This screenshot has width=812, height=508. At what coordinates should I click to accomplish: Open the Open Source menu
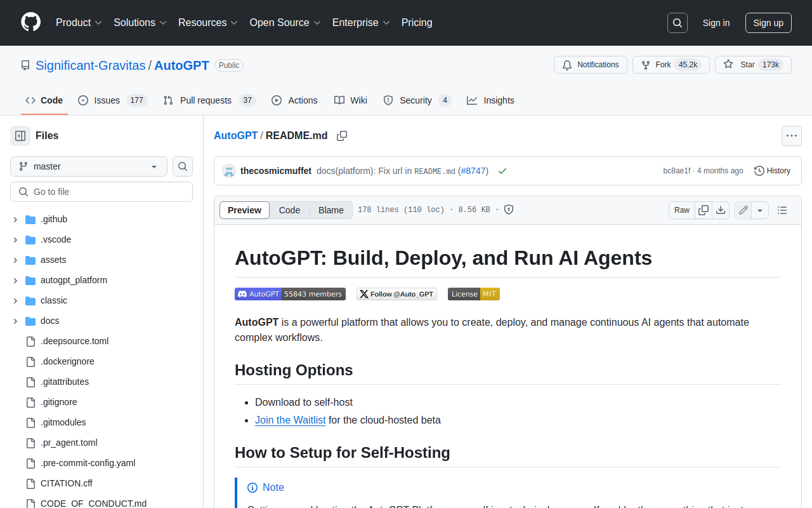285,23
